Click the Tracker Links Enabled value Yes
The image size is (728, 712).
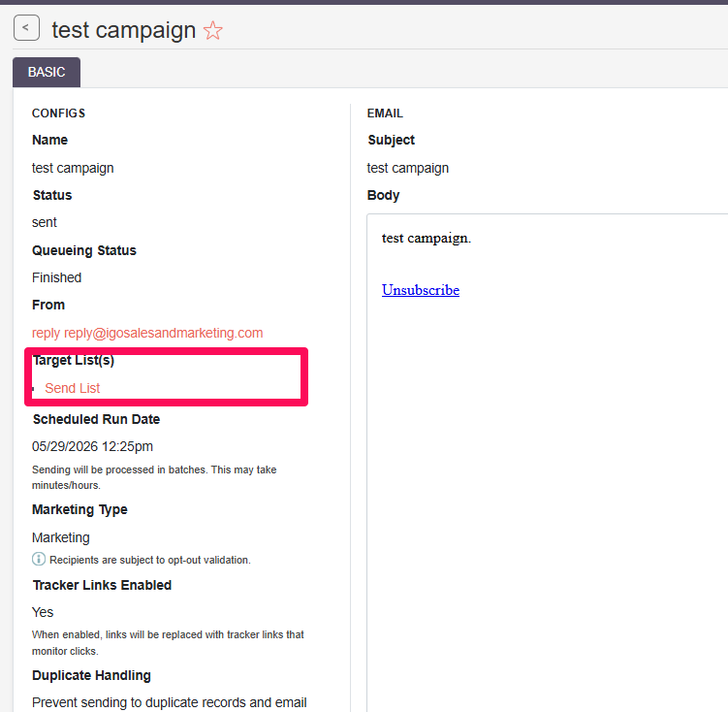[43, 612]
